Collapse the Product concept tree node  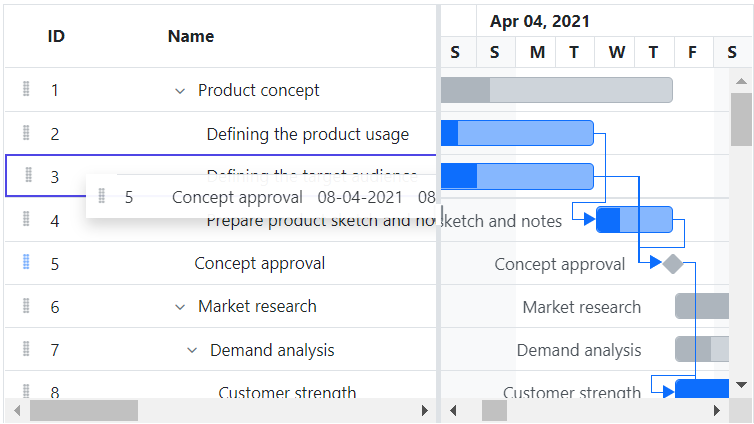click(x=180, y=91)
